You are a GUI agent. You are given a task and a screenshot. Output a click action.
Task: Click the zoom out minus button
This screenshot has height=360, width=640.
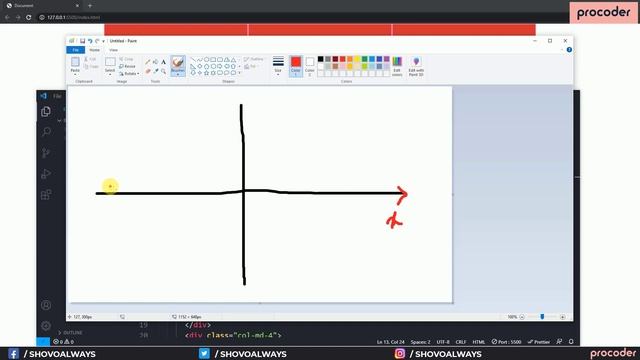tap(522, 317)
